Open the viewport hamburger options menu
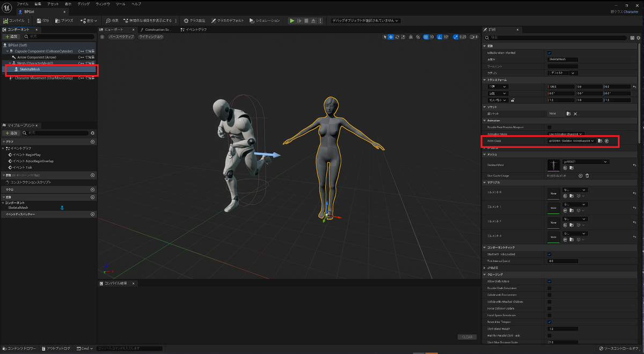The width and height of the screenshot is (644, 354). (x=103, y=37)
